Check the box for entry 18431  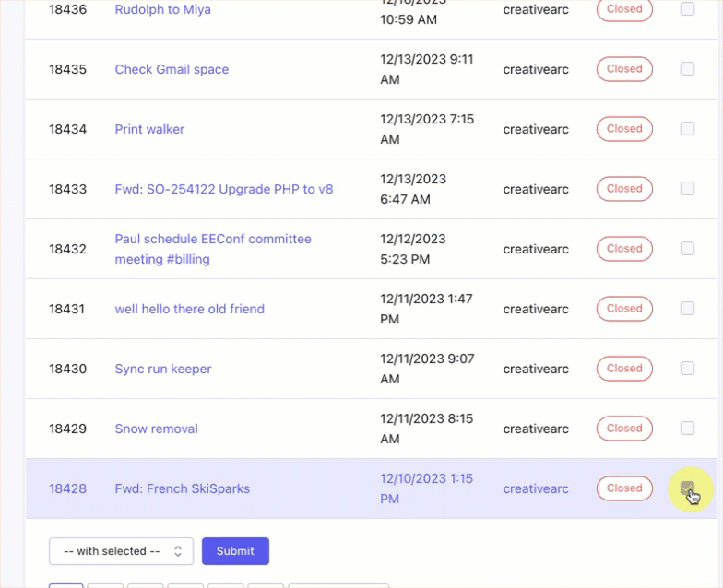click(687, 309)
